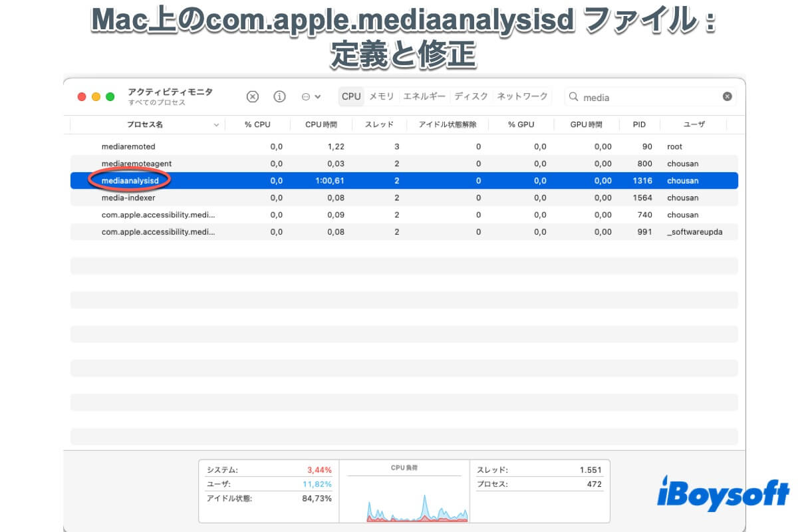Open process info (i) toolbar icon
The width and height of the screenshot is (798, 532).
point(280,96)
